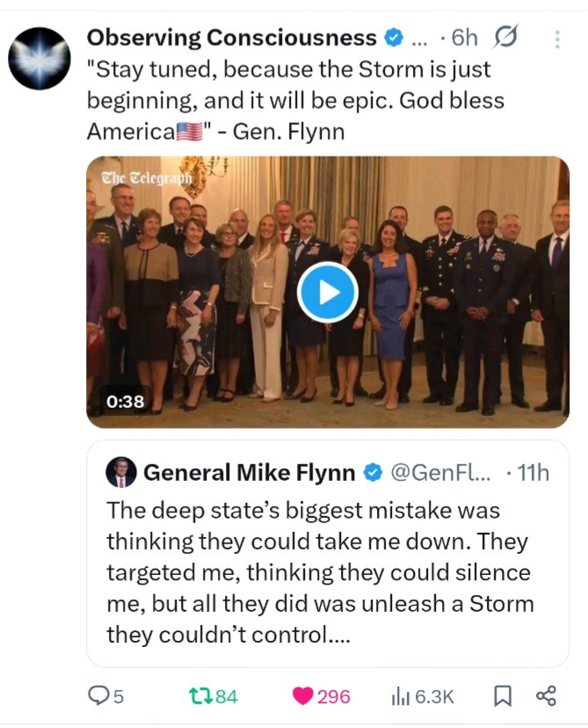This screenshot has height=728, width=588.
Task: Play the Telegraph video
Action: pos(327,292)
